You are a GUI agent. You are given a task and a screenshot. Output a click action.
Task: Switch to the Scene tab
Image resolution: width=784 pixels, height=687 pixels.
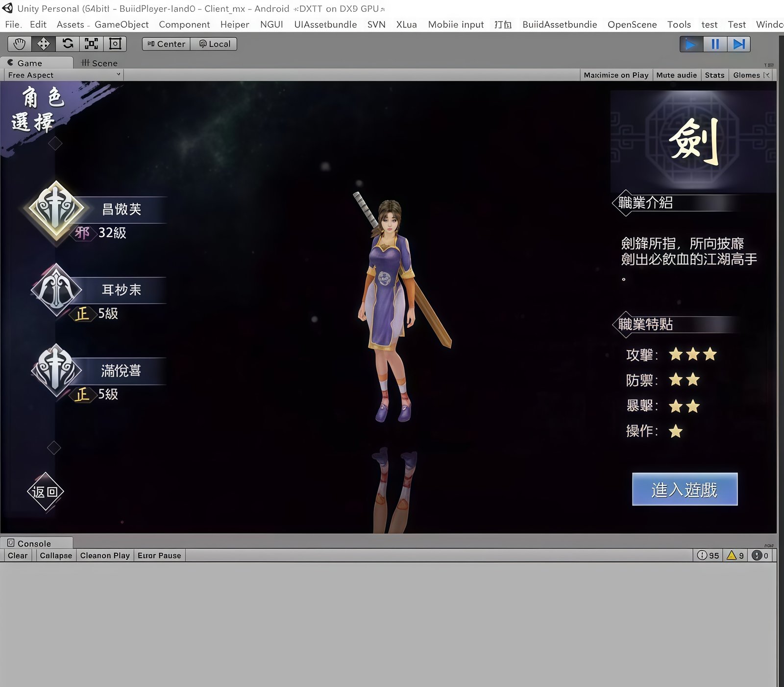point(99,63)
